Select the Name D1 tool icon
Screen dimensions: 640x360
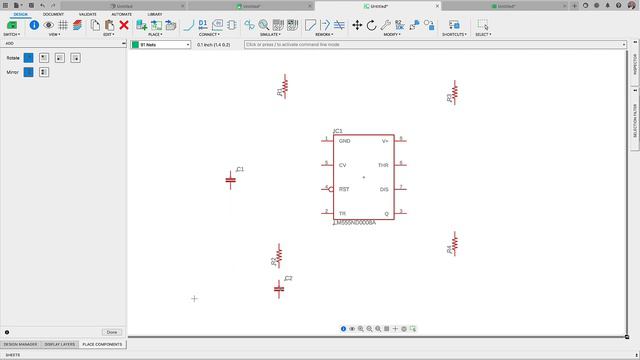(203, 25)
